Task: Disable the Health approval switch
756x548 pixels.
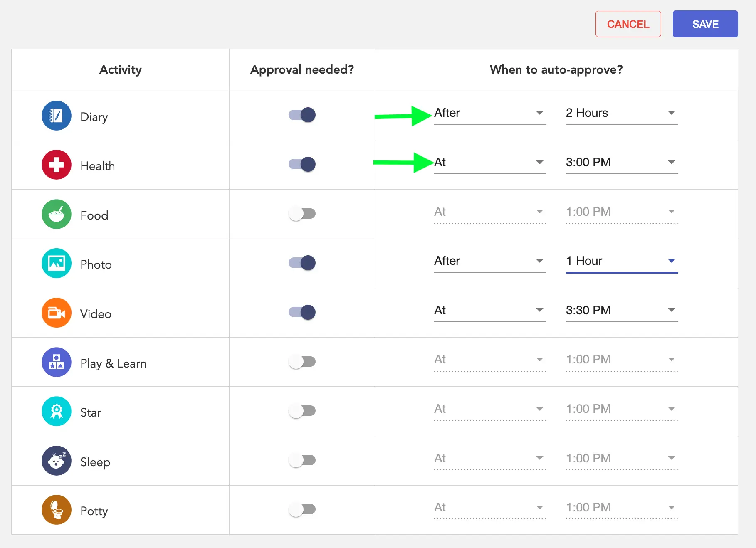Action: click(x=302, y=164)
